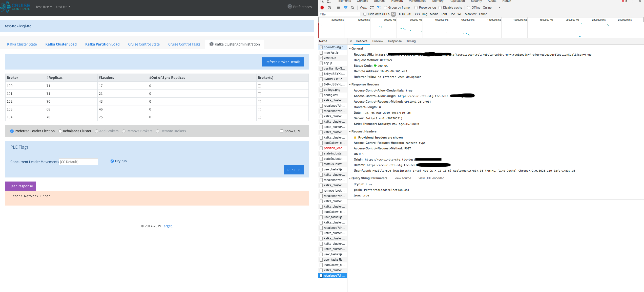The width and height of the screenshot is (644, 292).
Task: Select broker 102 checkbox
Action: (x=259, y=102)
